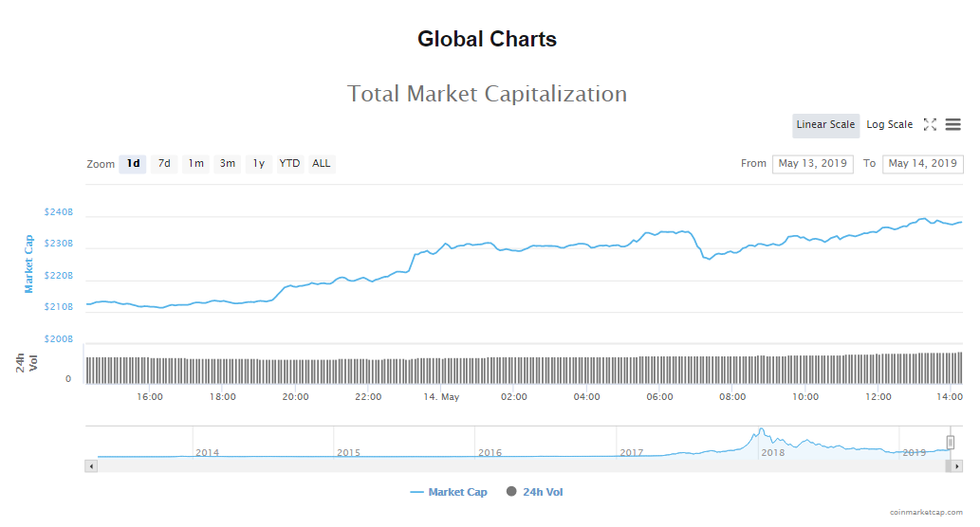Switch to Log Scale
The width and height of the screenshot is (980, 527).
pyautogui.click(x=889, y=125)
